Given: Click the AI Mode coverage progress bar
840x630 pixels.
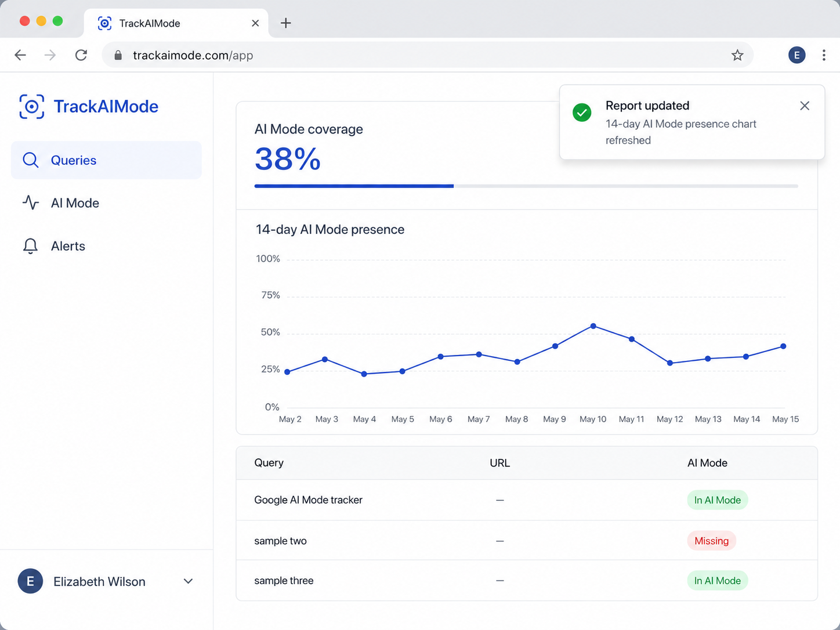Looking at the screenshot, I should tap(526, 186).
